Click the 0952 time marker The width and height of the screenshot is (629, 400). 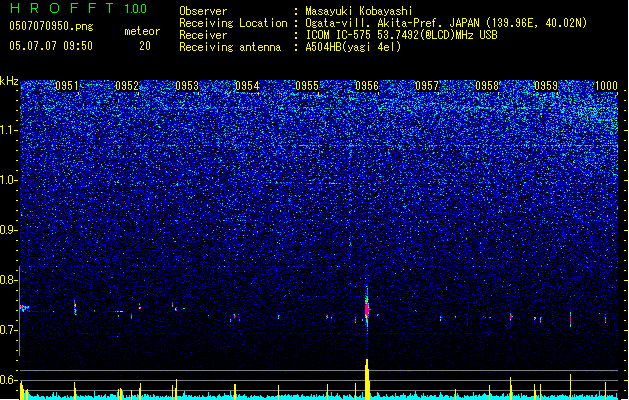point(127,86)
